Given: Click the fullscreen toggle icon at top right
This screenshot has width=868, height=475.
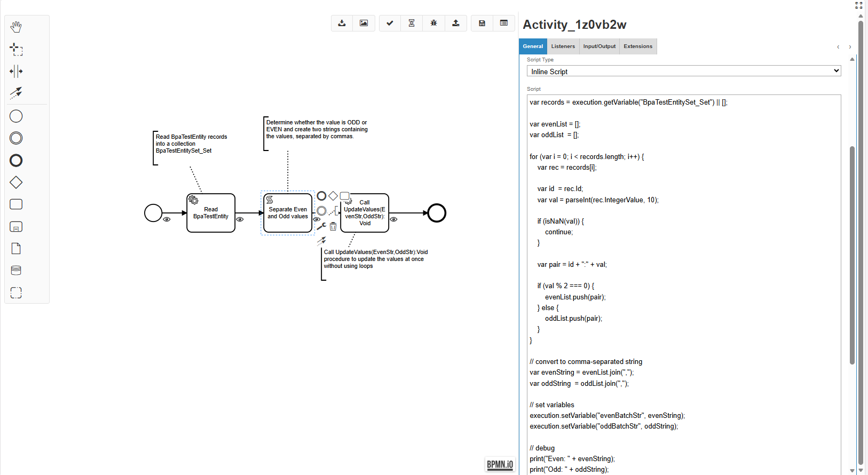Looking at the screenshot, I should click(x=859, y=5).
